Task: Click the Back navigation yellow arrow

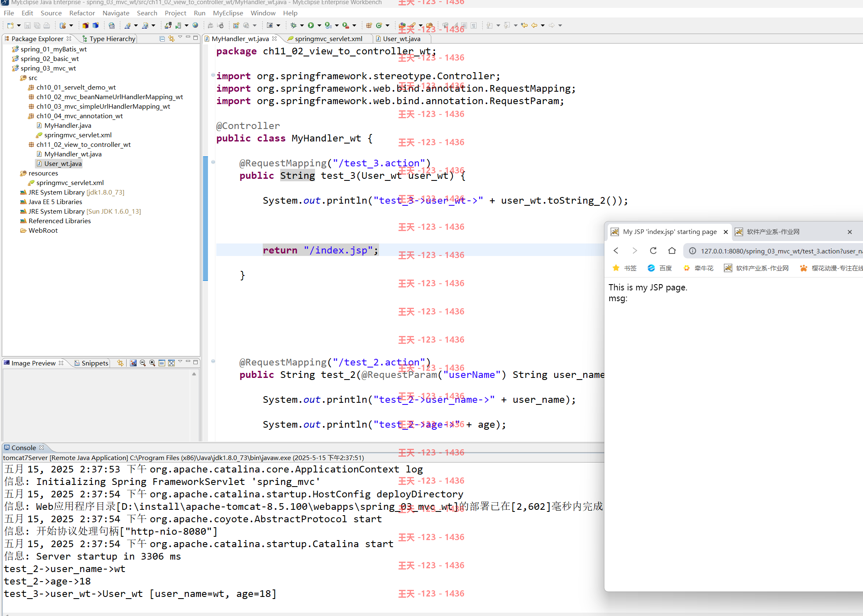Action: (x=534, y=26)
